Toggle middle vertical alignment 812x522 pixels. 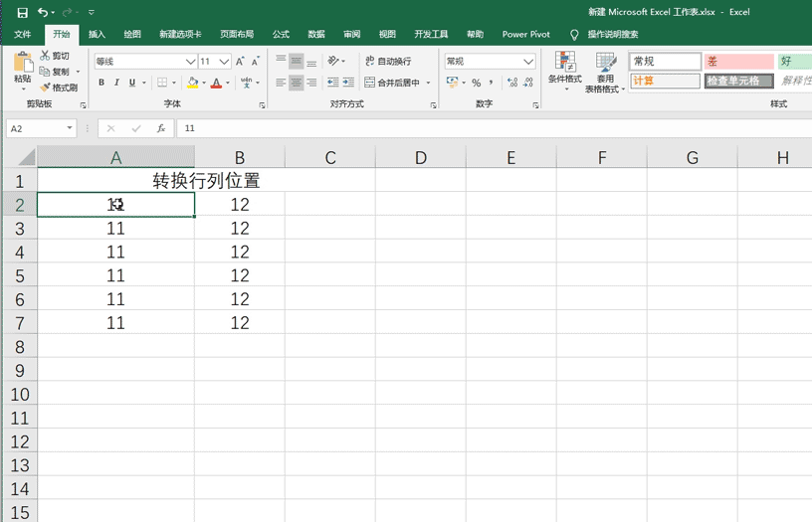(297, 61)
